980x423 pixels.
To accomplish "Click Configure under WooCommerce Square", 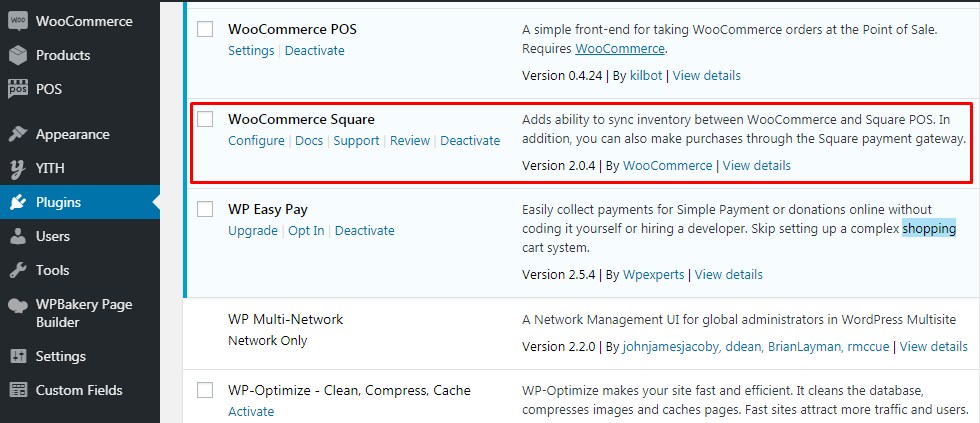I will point(256,141).
